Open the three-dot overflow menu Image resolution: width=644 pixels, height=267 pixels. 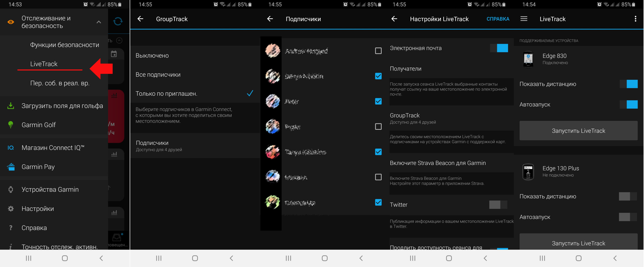635,19
